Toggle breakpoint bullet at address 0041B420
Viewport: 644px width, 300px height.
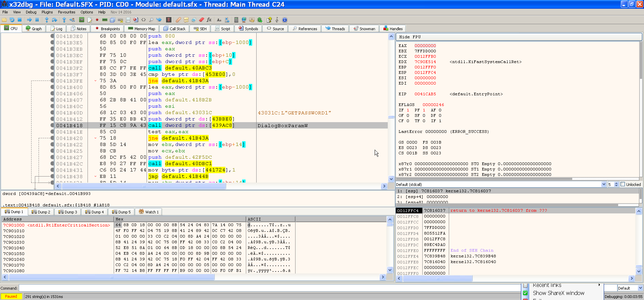click(52, 138)
